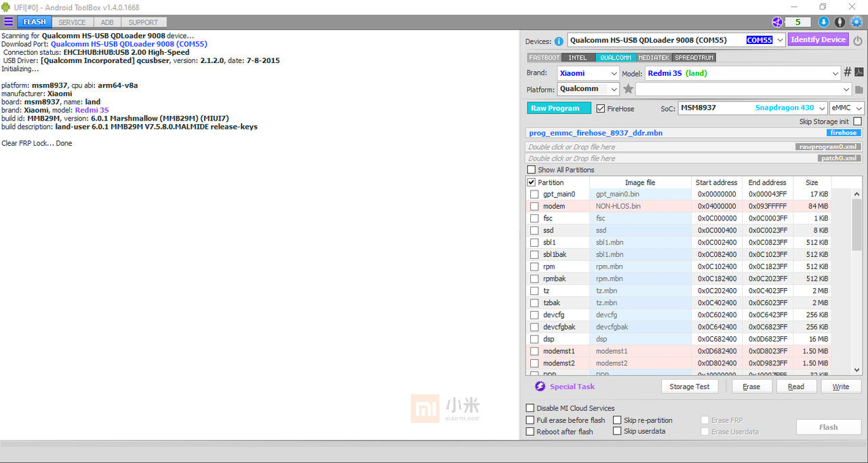Open the Devices COM port dropdown
This screenshot has width=868, height=463.
click(x=780, y=40)
